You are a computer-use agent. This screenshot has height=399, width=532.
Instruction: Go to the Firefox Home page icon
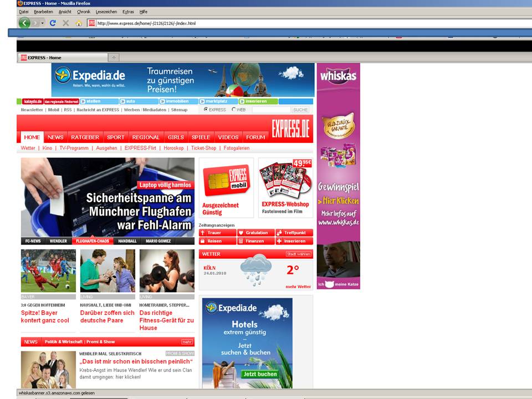pyautogui.click(x=79, y=23)
